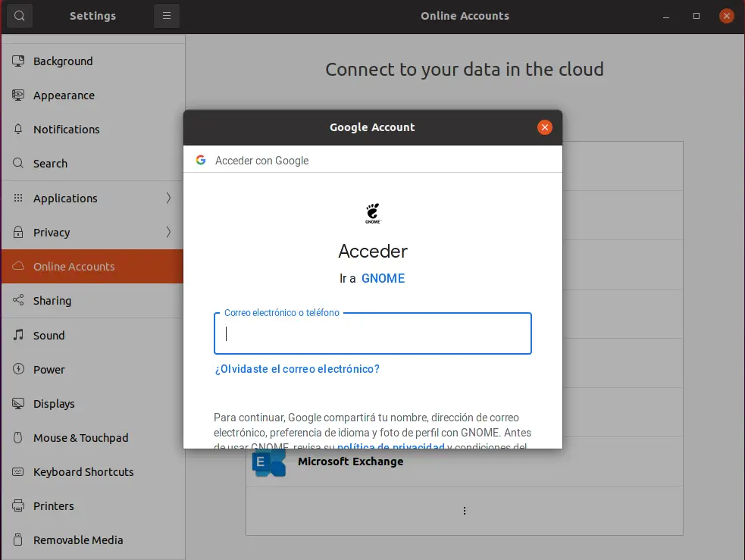Select Notifications in settings sidebar
This screenshot has width=745, height=560.
tap(92, 129)
